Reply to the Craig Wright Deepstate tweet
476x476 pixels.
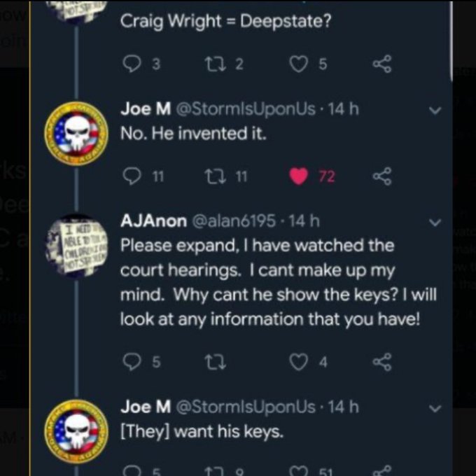click(x=132, y=65)
